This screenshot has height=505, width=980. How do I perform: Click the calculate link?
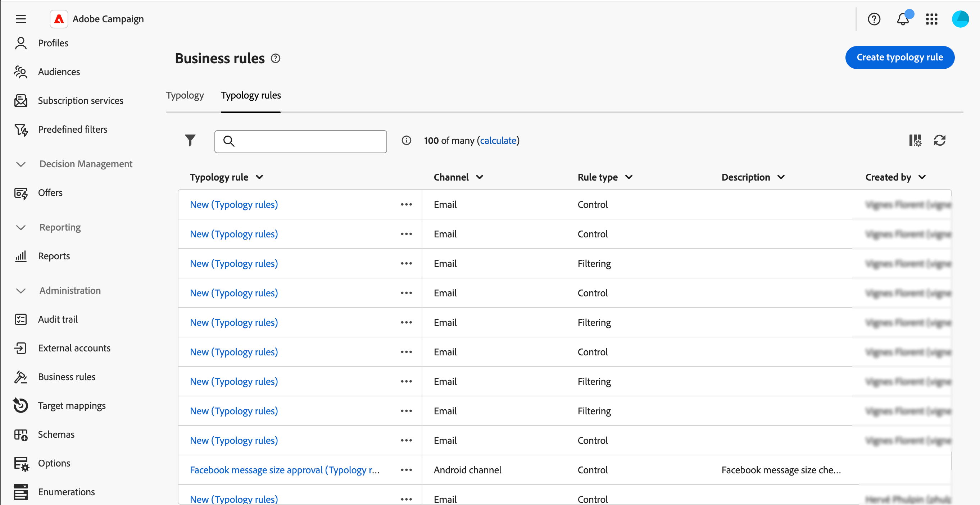click(x=498, y=140)
